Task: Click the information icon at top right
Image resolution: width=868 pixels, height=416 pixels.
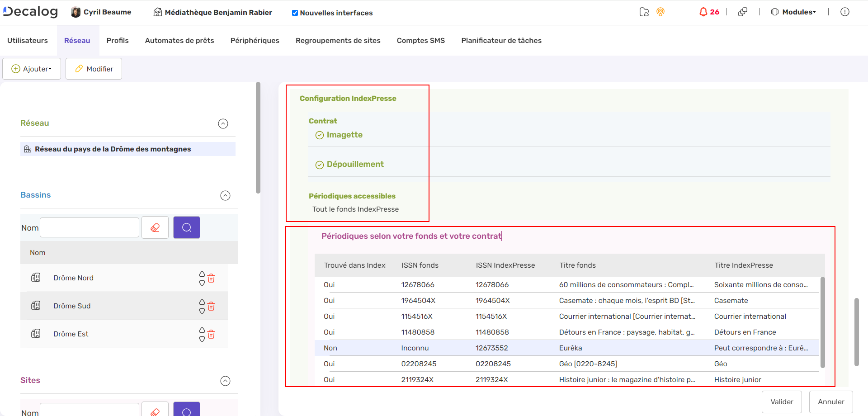Action: point(844,12)
